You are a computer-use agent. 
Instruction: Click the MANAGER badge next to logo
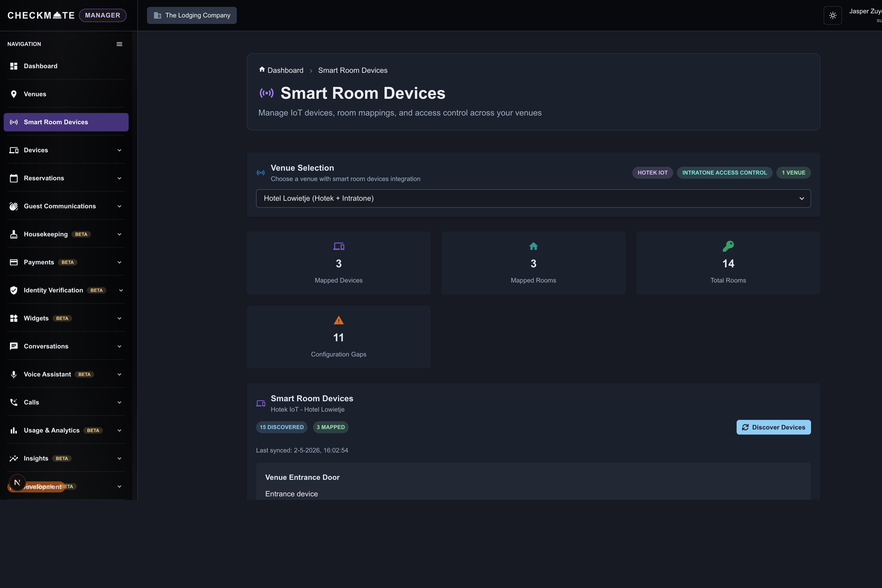pos(103,15)
